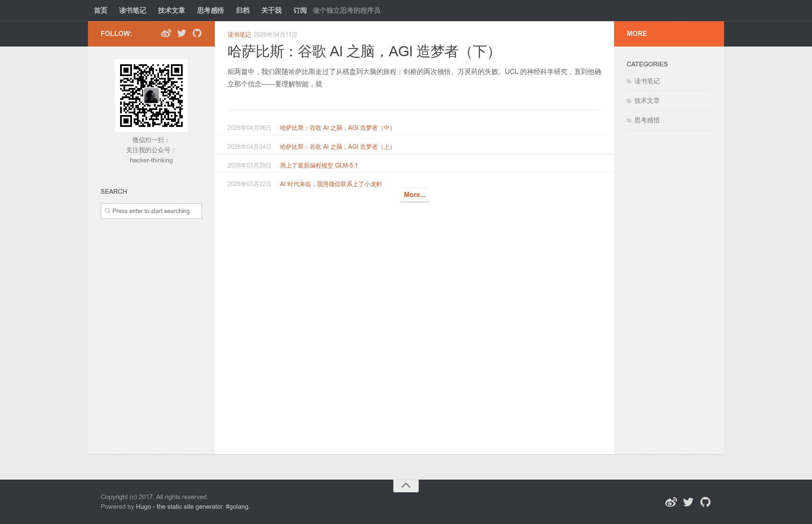The height and width of the screenshot is (524, 812).
Task: Click the folder icon beside 思考感悟 category
Action: click(x=629, y=121)
